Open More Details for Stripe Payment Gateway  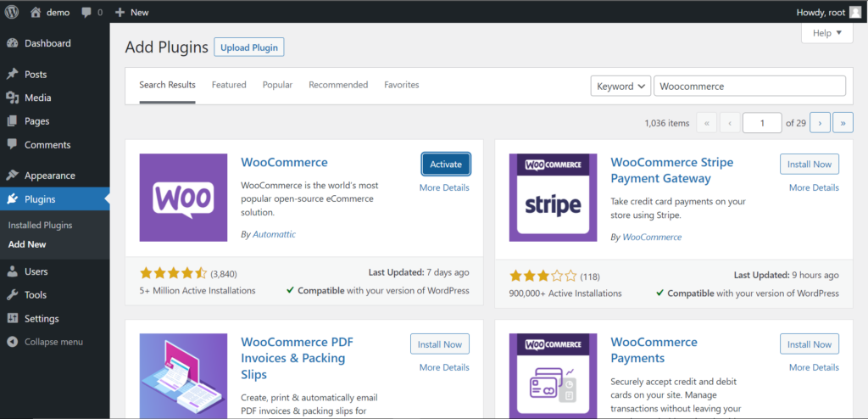[814, 188]
